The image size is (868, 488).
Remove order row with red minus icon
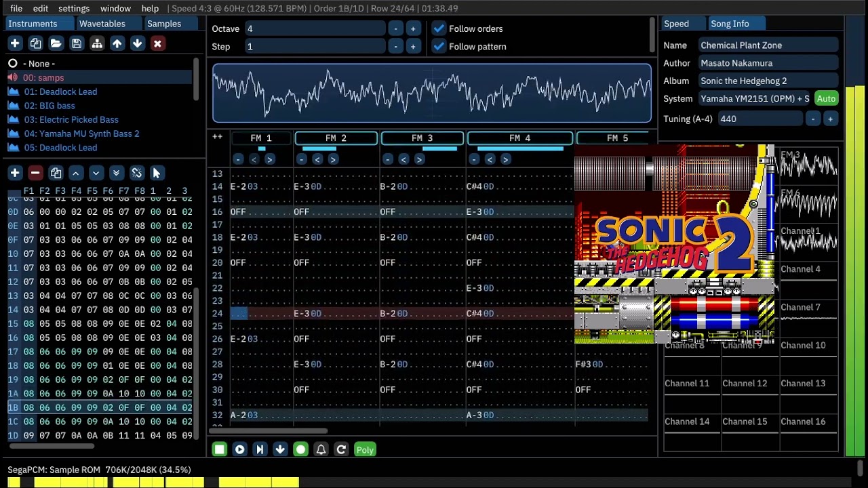pos(35,173)
